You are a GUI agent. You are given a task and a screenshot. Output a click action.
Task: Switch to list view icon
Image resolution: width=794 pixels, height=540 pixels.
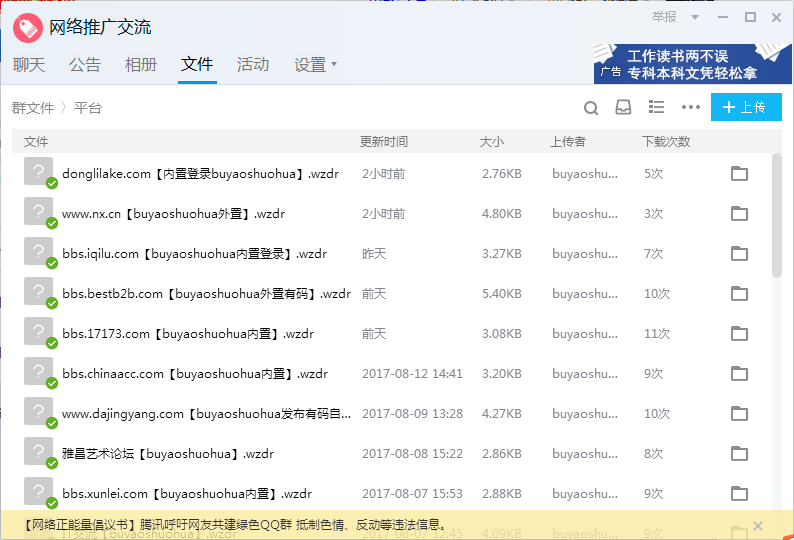pos(656,107)
